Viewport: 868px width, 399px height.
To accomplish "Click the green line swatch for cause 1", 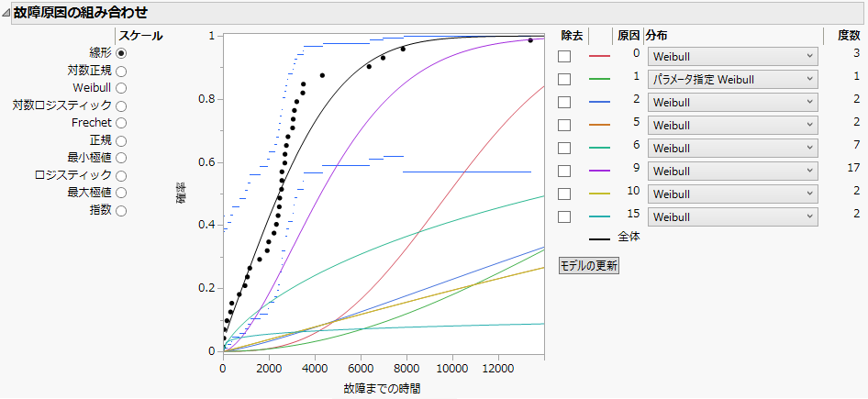I will pos(599,79).
